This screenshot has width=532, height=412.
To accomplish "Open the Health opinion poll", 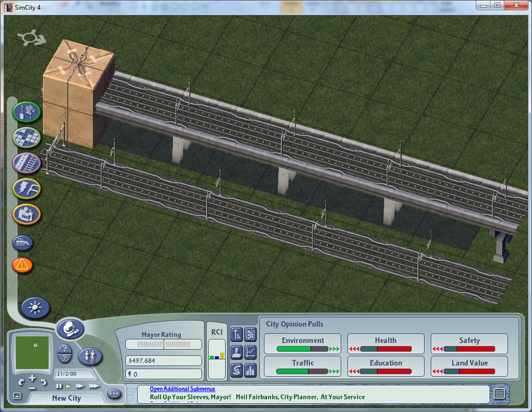I will (386, 344).
